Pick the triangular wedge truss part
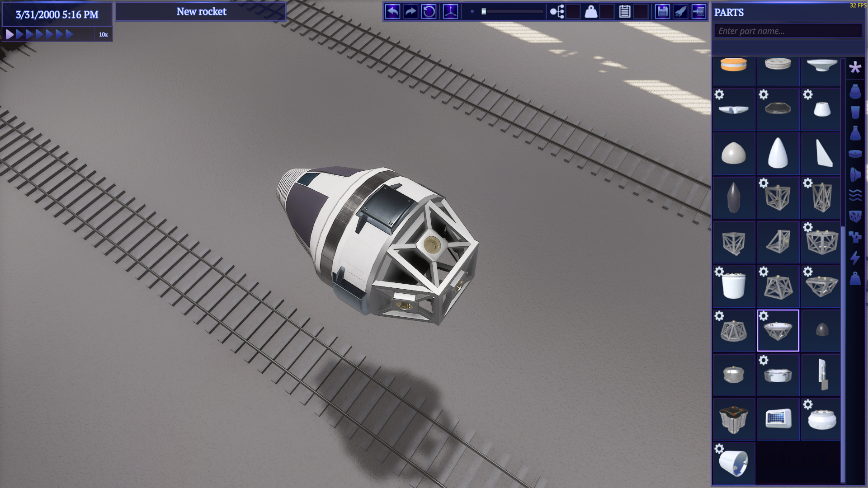 (778, 242)
